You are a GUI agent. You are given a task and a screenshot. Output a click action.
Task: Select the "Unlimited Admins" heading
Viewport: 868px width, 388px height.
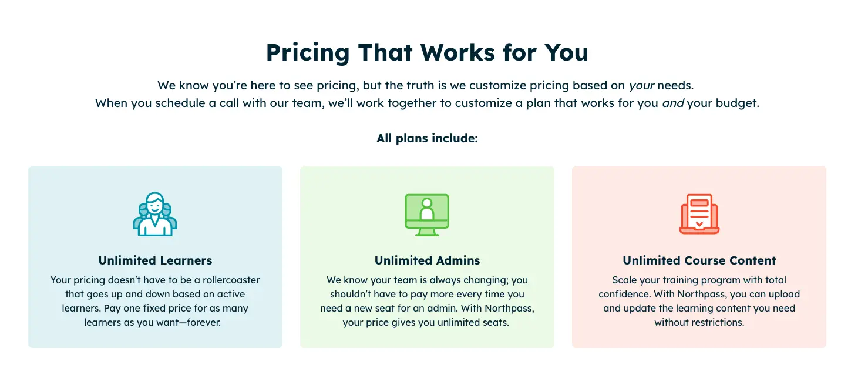[x=427, y=260]
